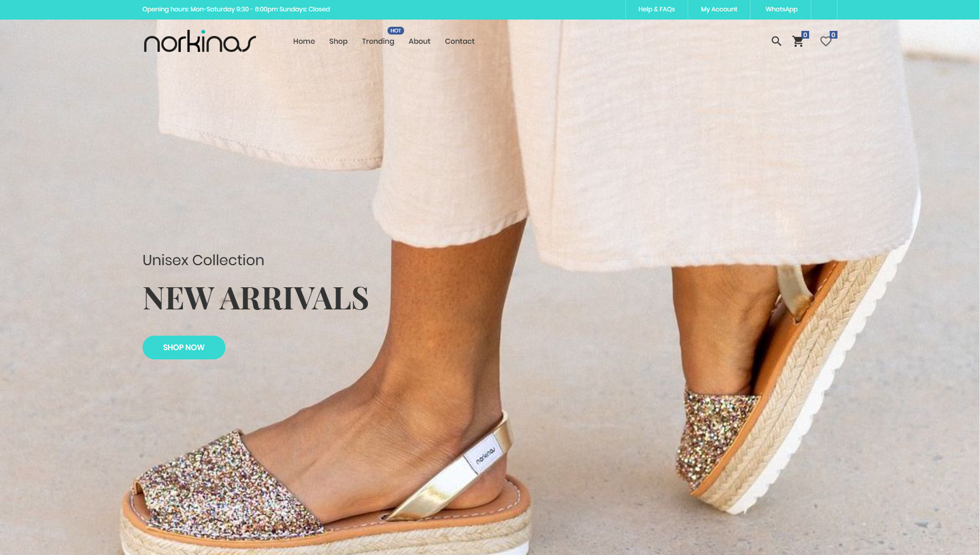Go to My Account
The height and width of the screenshot is (555, 980).
coord(719,9)
